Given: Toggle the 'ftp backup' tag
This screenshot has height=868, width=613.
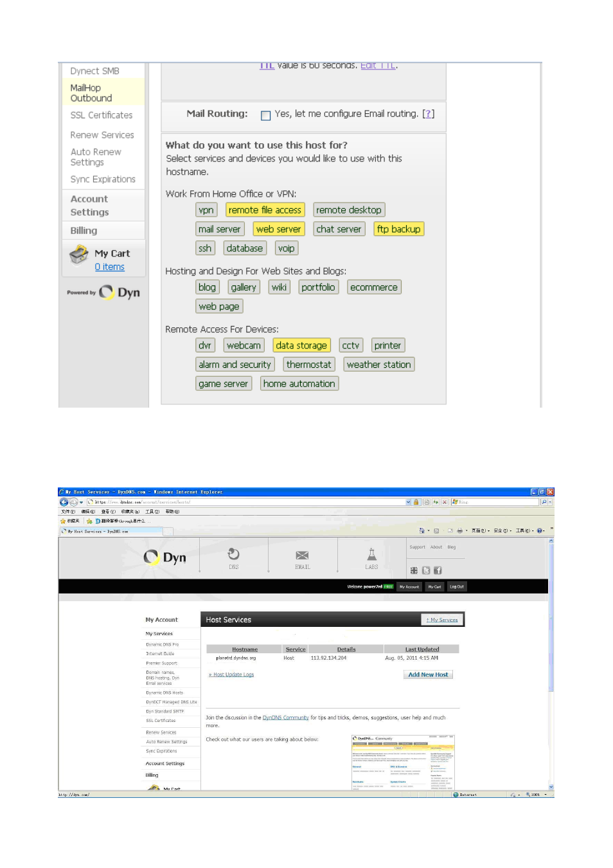Looking at the screenshot, I should [x=398, y=229].
